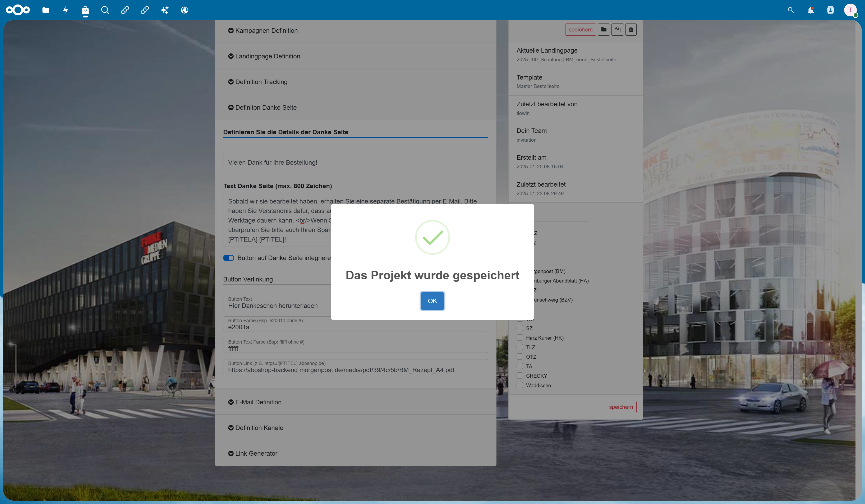Open the Files folder icon in top bar
The width and height of the screenshot is (865, 504).
click(x=46, y=10)
